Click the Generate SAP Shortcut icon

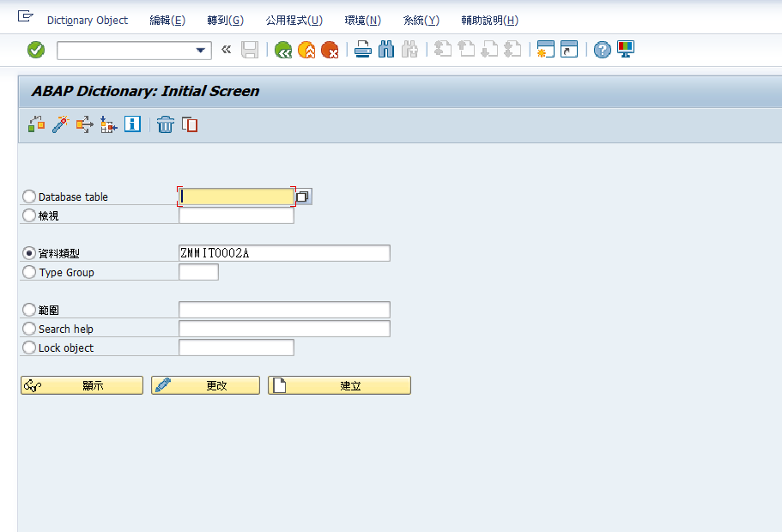[x=569, y=49]
